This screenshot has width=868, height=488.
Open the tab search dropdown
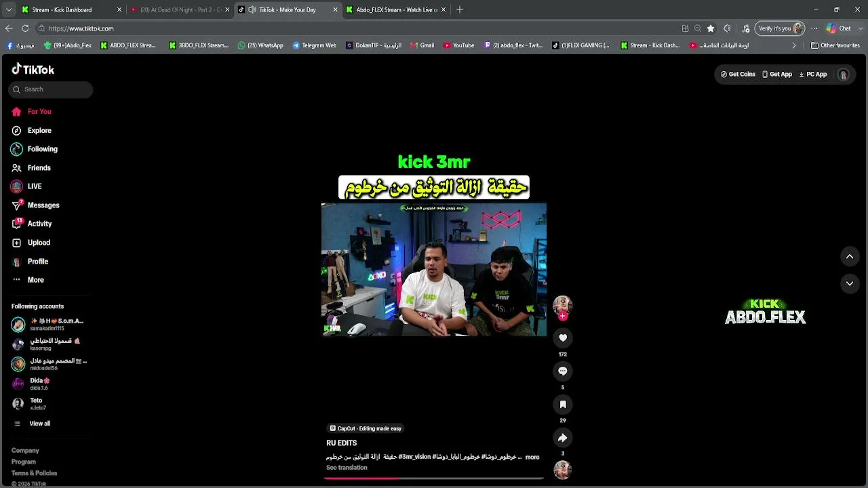(x=8, y=9)
